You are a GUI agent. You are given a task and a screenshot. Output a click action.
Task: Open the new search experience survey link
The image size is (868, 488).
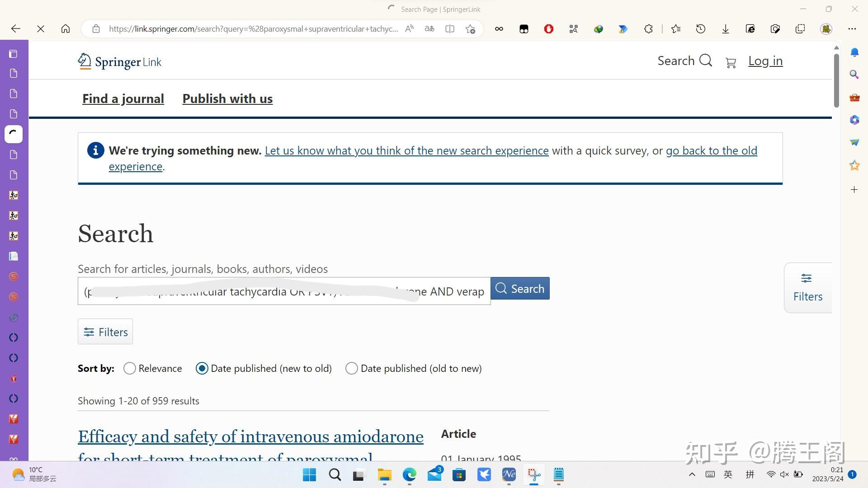(x=406, y=150)
